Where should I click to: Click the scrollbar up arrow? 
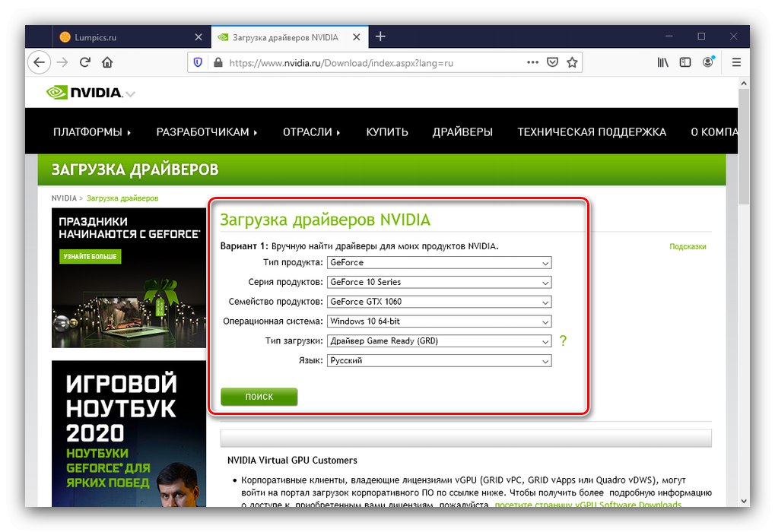point(744,84)
